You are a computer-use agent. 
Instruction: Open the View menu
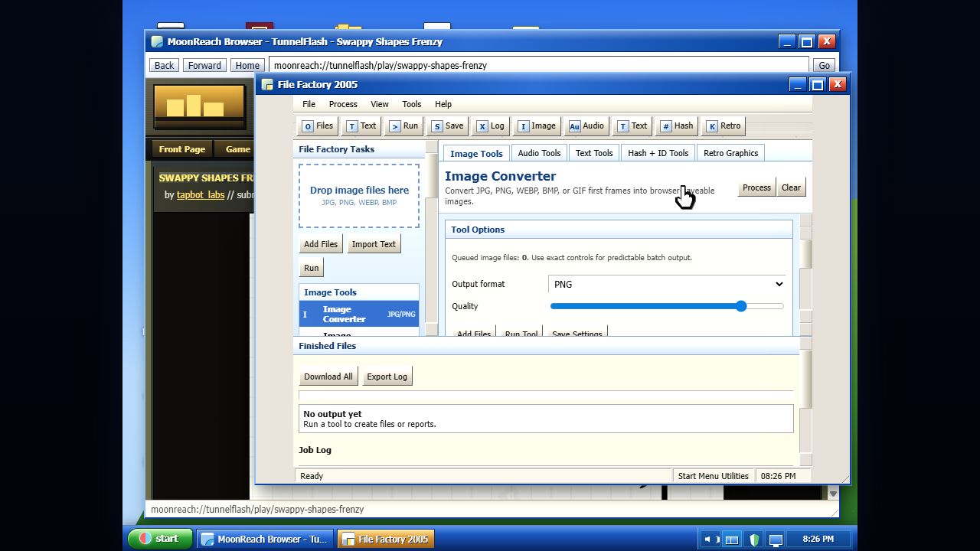point(380,104)
